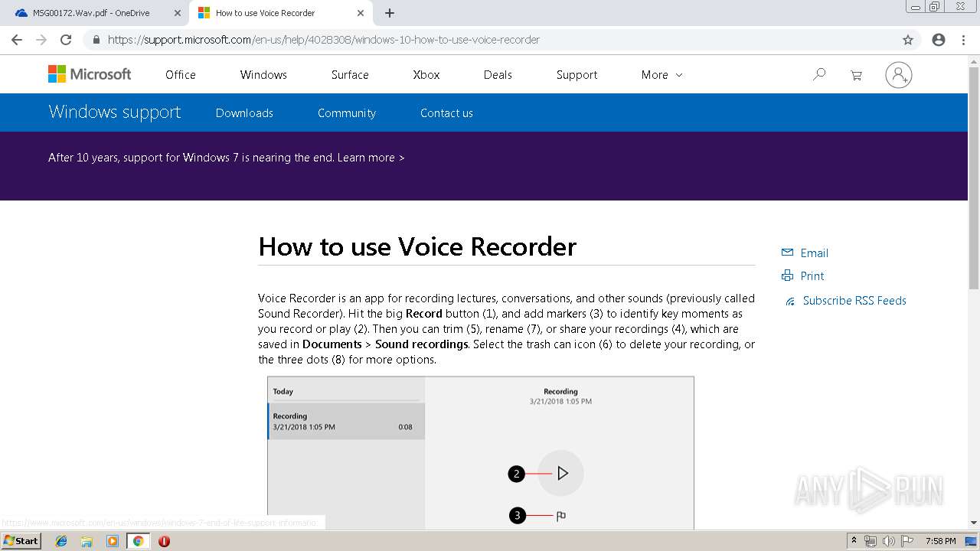This screenshot has height=551, width=980.
Task: Visit the Deals page
Action: point(498,74)
